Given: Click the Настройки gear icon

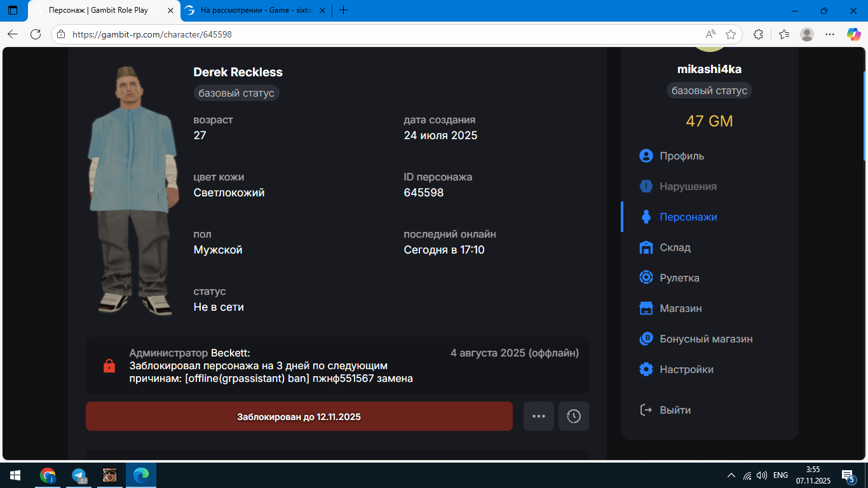Looking at the screenshot, I should (646, 369).
